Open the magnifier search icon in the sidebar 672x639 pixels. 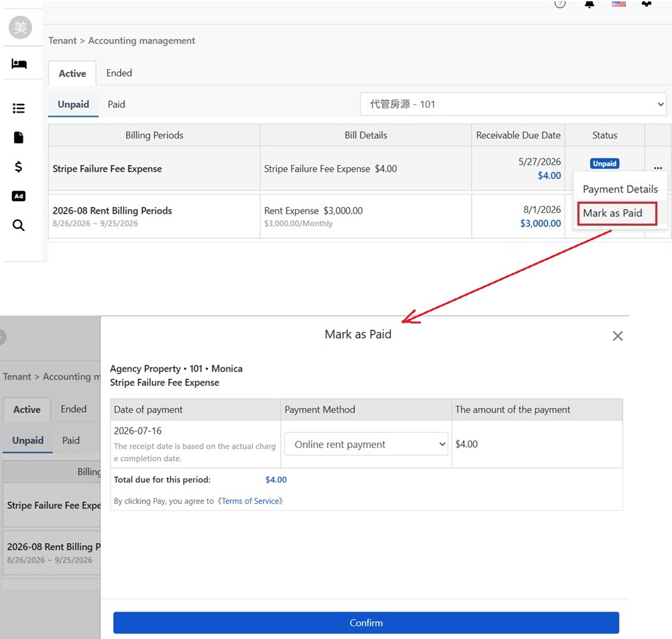click(19, 225)
